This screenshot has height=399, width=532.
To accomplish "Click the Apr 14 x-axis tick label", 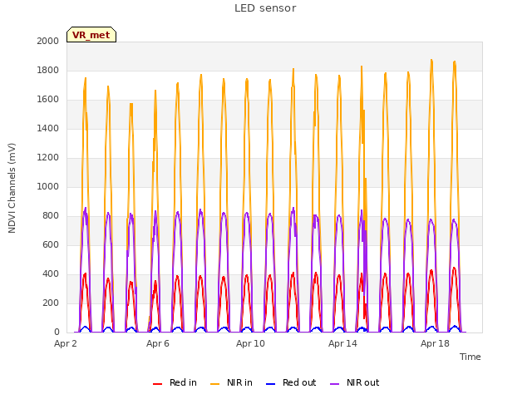I will coord(342,343).
